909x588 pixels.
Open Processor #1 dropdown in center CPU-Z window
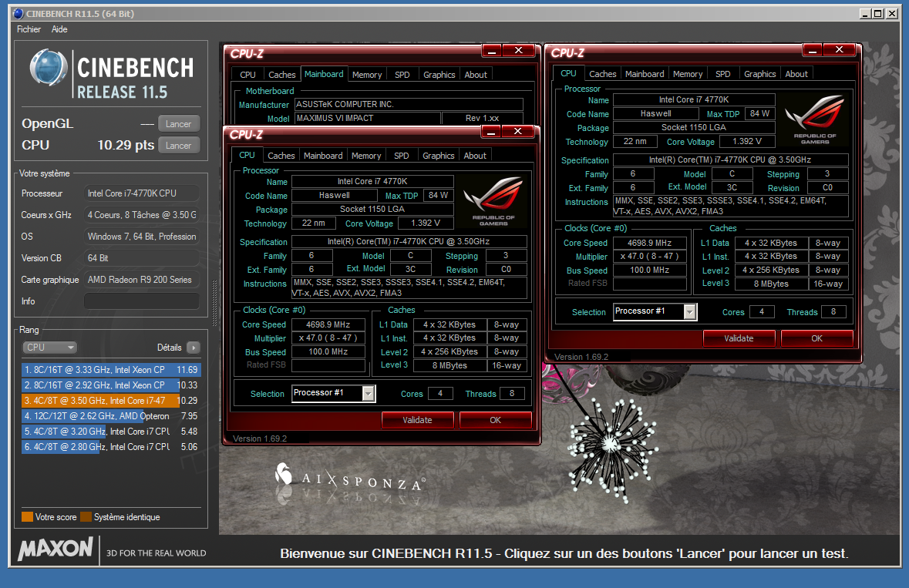click(368, 394)
